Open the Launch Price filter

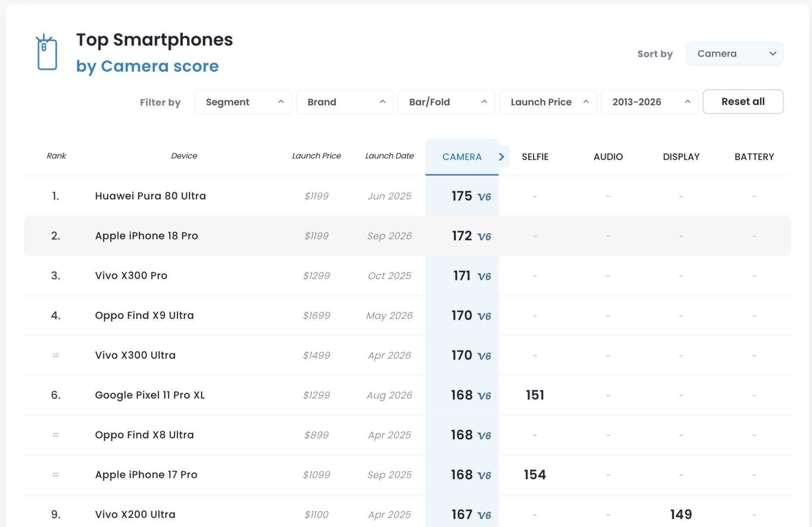click(x=548, y=102)
